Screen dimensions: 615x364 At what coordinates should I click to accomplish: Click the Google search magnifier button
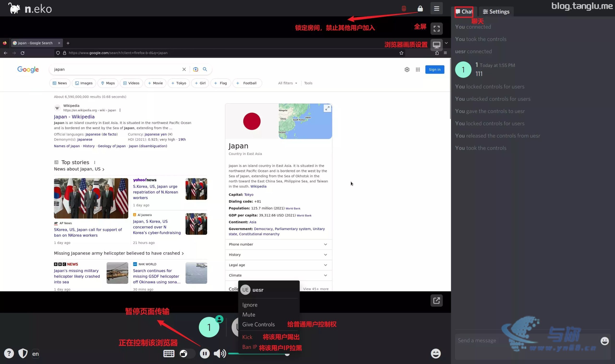point(205,69)
